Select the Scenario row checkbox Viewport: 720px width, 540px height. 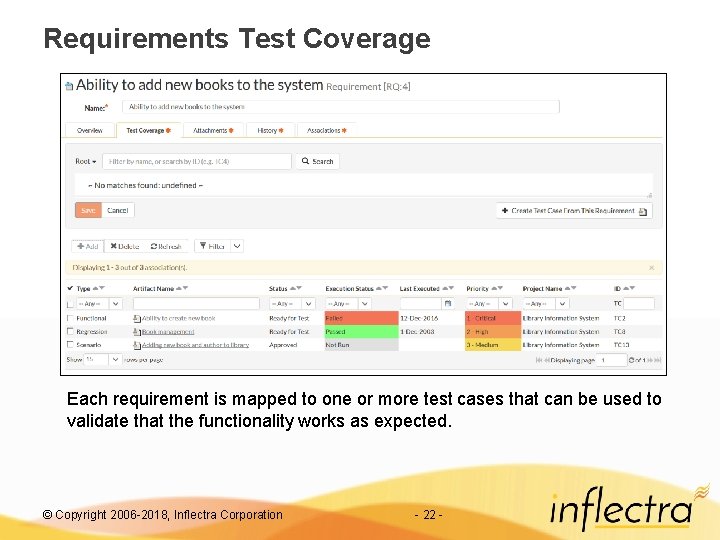coord(70,344)
